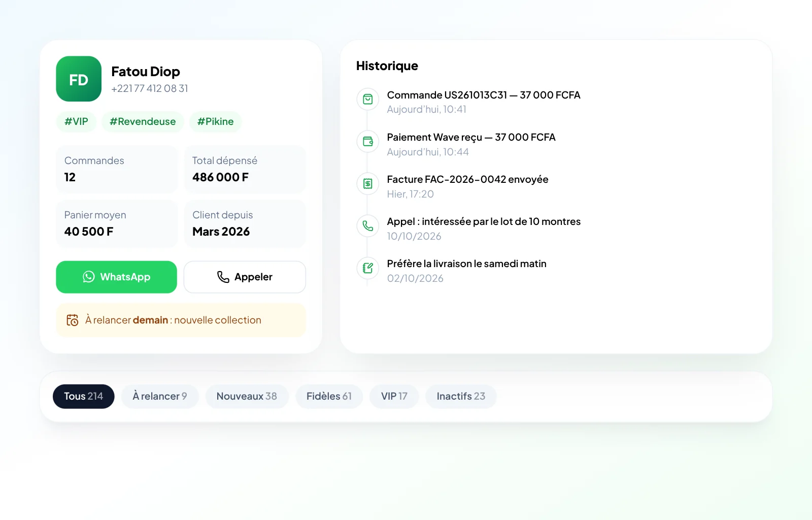The height and width of the screenshot is (520, 812).
Task: Click the Appeler button
Action: coord(245,277)
